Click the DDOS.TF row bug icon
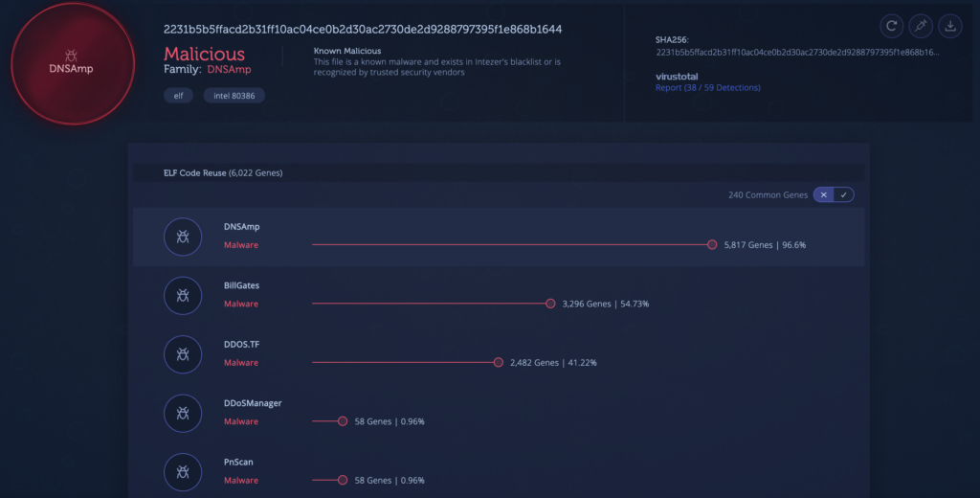Viewport: 980px width, 498px height. (x=183, y=354)
